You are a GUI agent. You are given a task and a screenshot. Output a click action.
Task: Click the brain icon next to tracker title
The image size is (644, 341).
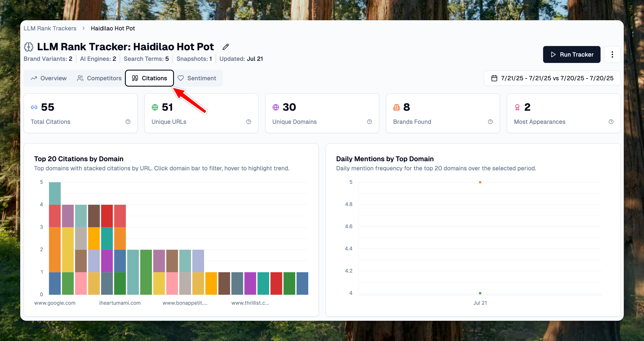(x=29, y=47)
